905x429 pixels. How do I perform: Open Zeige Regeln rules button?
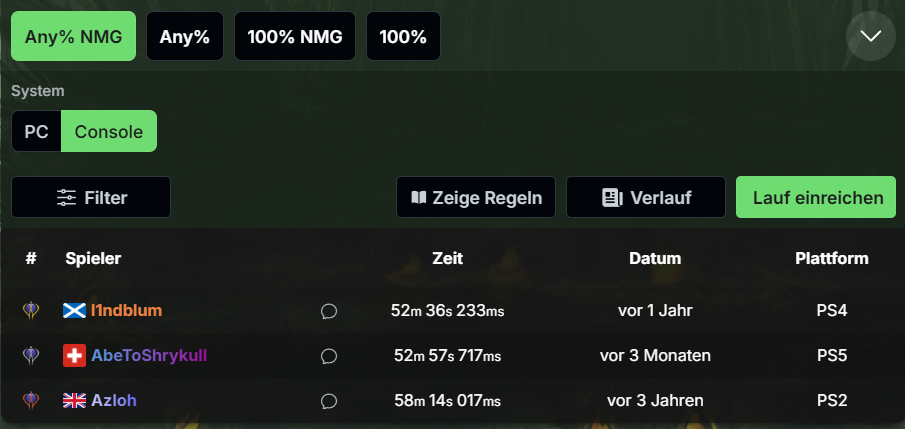(x=476, y=197)
